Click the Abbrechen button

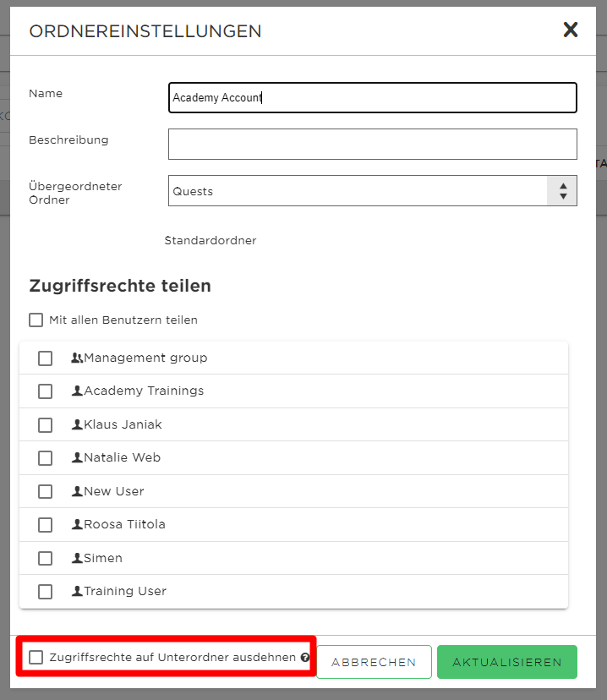coord(374,662)
